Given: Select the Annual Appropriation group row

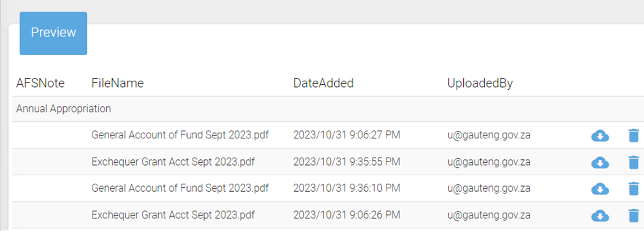Looking at the screenshot, I should pos(328,109).
